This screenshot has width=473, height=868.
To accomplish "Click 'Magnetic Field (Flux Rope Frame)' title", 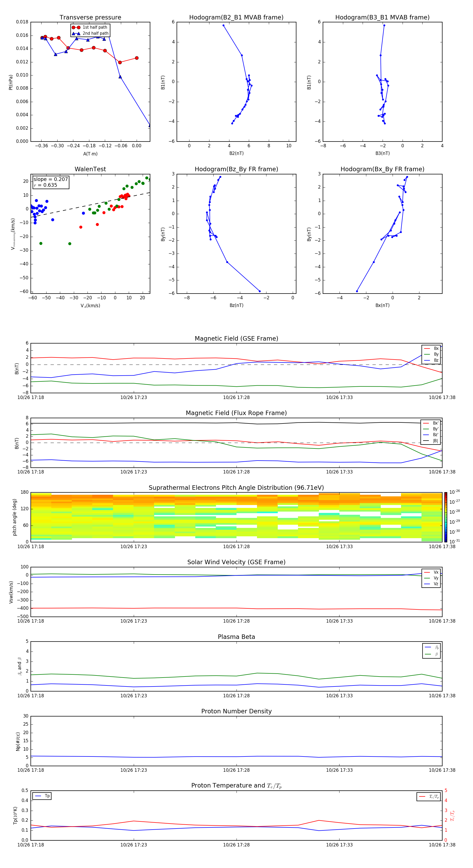I will pos(236,413).
